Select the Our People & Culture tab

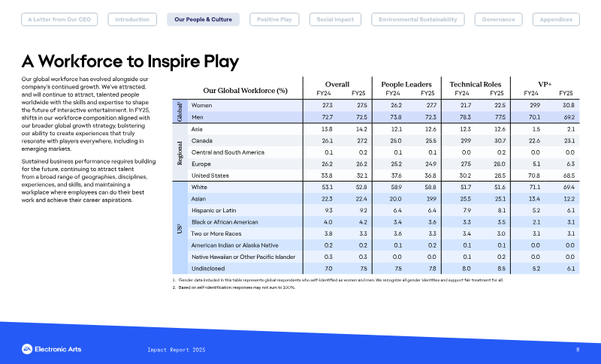tap(203, 20)
